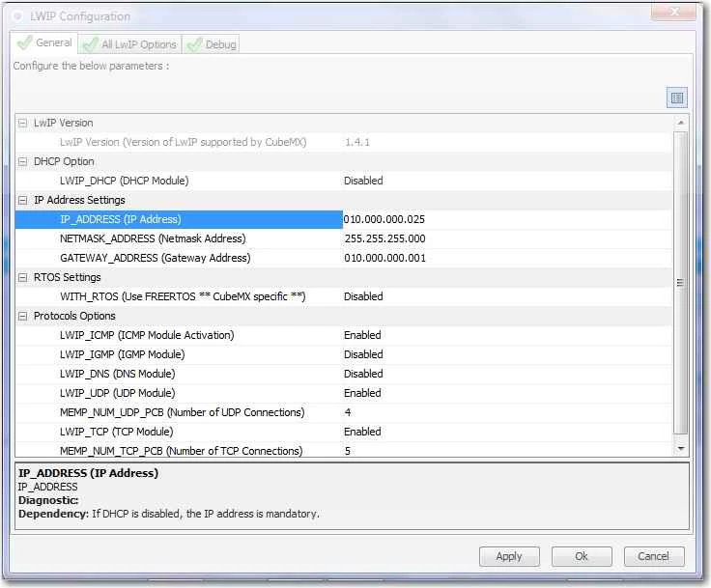
Task: Collapse the LwIP Version section
Action: click(x=22, y=124)
